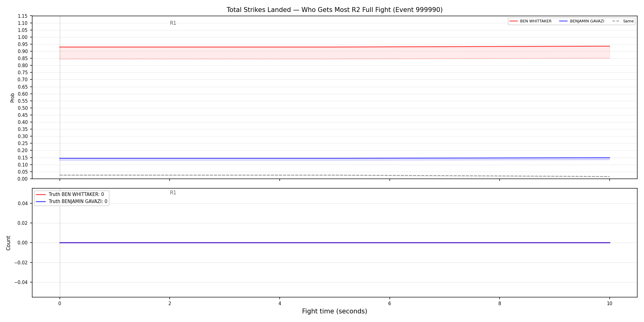Click the 0.04 tick on the Count axis
This screenshot has height=322, width=644.
click(22, 204)
